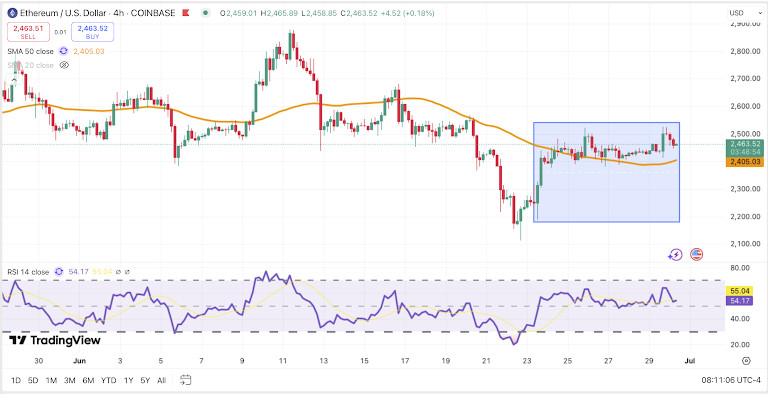The width and height of the screenshot is (768, 394).
Task: Show the hidden SMA 20 indicator
Action: (64, 65)
